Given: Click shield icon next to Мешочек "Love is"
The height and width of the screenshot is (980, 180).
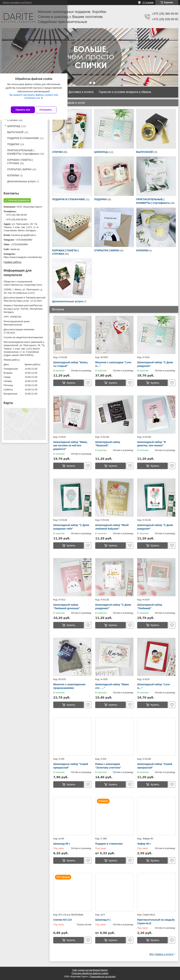Looking at the screenshot, I should tap(130, 383).
